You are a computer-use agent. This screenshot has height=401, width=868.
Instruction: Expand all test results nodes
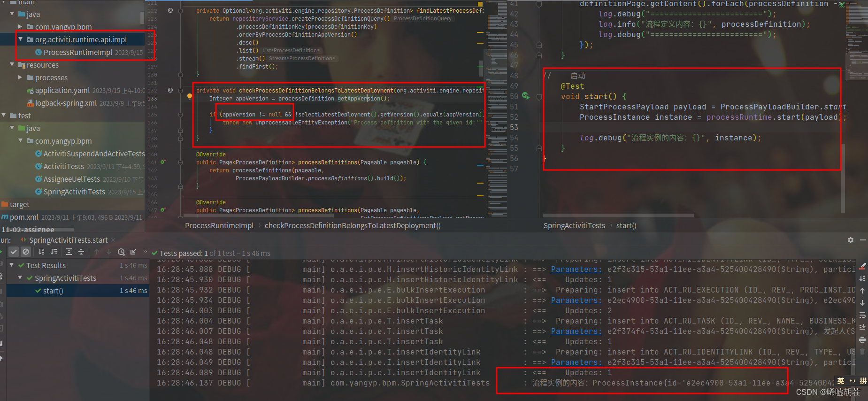(69, 252)
